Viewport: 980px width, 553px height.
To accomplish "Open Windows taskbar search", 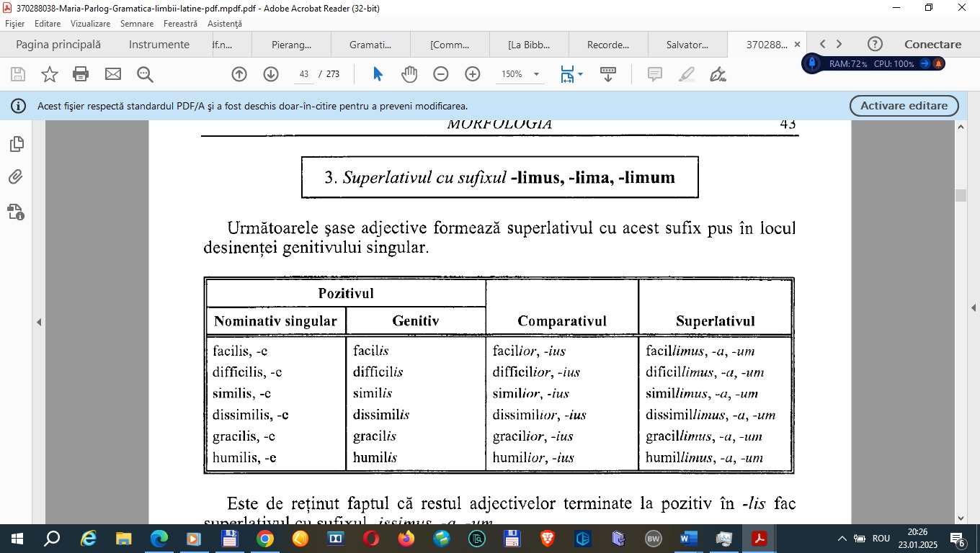I will point(52,539).
